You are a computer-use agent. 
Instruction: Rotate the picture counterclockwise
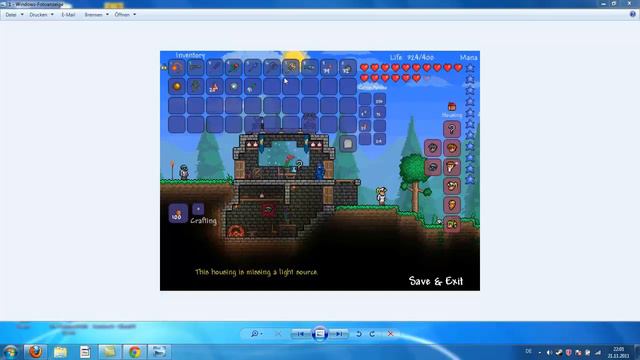(359, 333)
